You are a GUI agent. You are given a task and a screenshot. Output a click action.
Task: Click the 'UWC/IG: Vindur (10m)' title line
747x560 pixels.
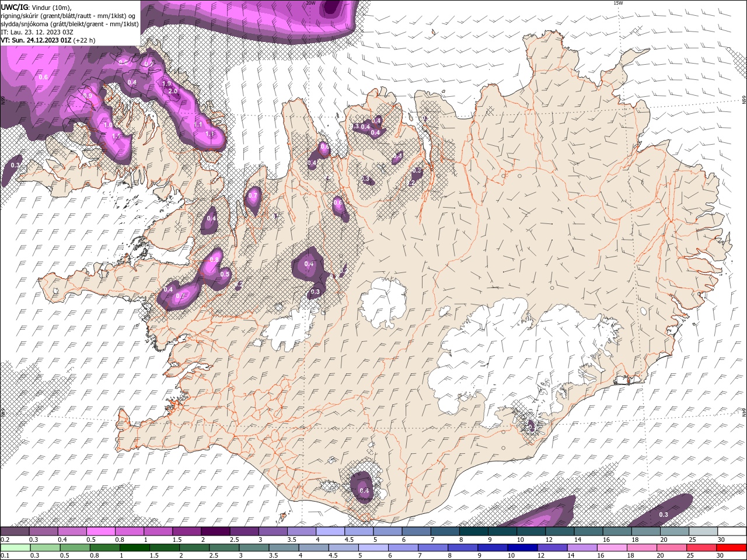36,7
